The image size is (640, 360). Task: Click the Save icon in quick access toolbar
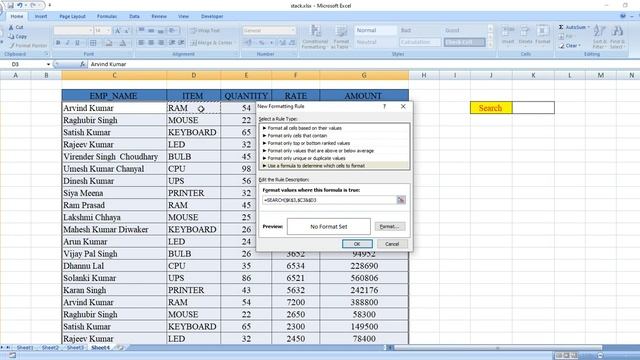[11, 5]
